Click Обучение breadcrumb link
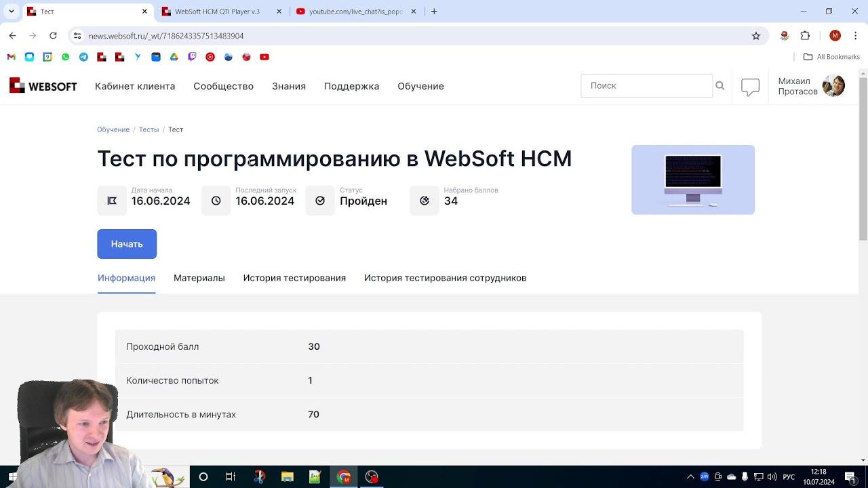The width and height of the screenshot is (868, 488). (113, 129)
